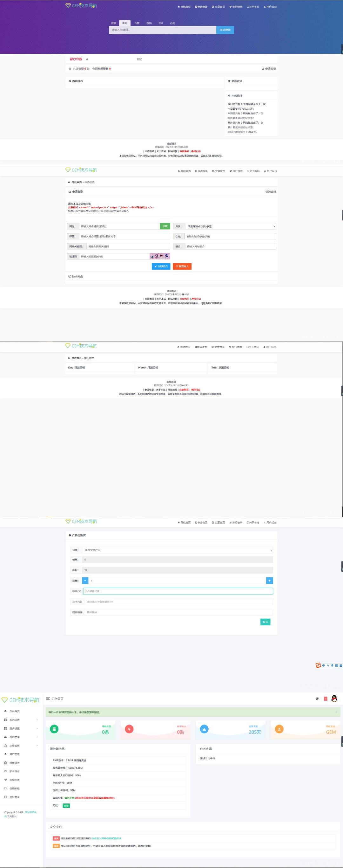Click the orange user 导航系统 stat icon
This screenshot has height=868, width=343.
point(279,729)
